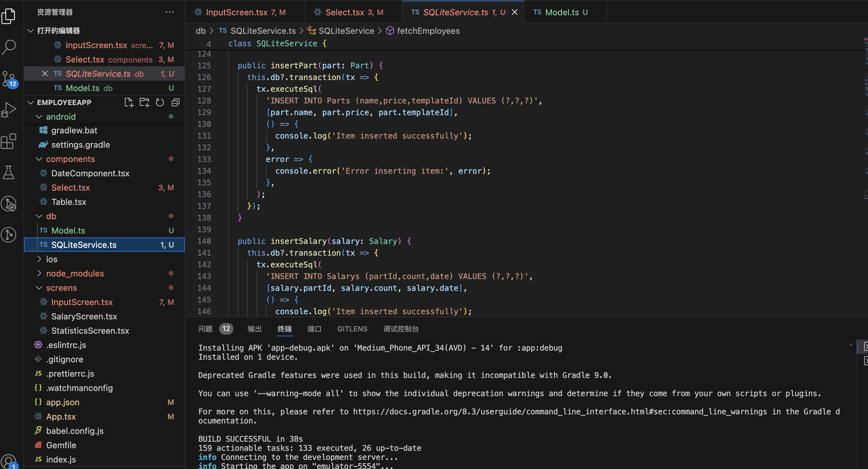Click the Git Graph icon in activity bar
The image size is (868, 469).
9,235
